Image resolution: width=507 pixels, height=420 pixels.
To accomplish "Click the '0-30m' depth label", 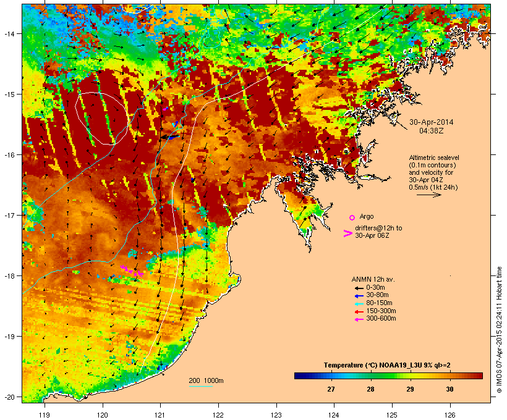I will tap(375, 287).
